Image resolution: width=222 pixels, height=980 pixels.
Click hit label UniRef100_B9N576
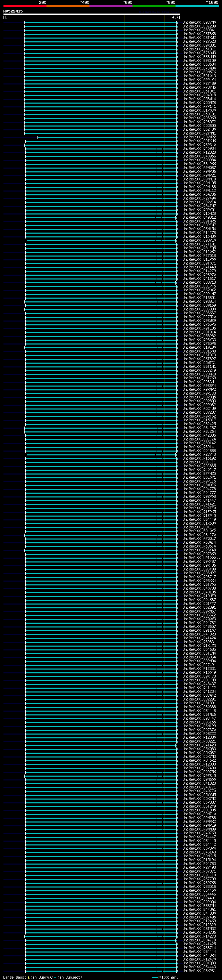[x=199, y=72]
